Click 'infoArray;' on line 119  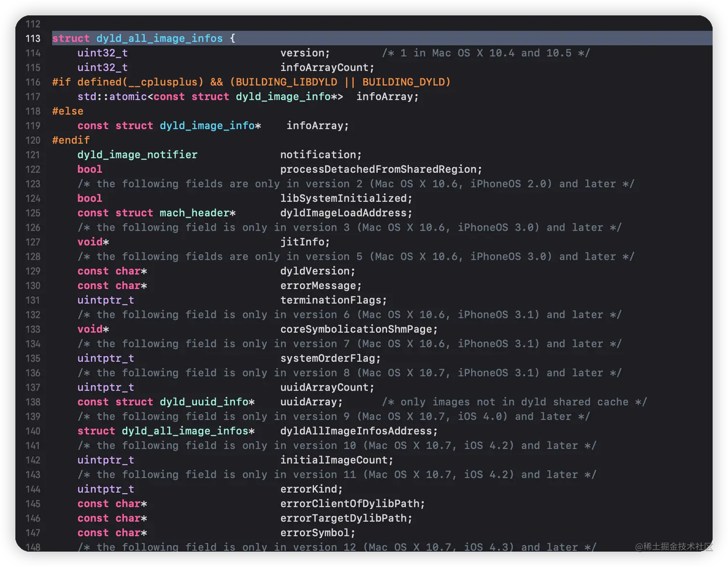pyautogui.click(x=318, y=126)
